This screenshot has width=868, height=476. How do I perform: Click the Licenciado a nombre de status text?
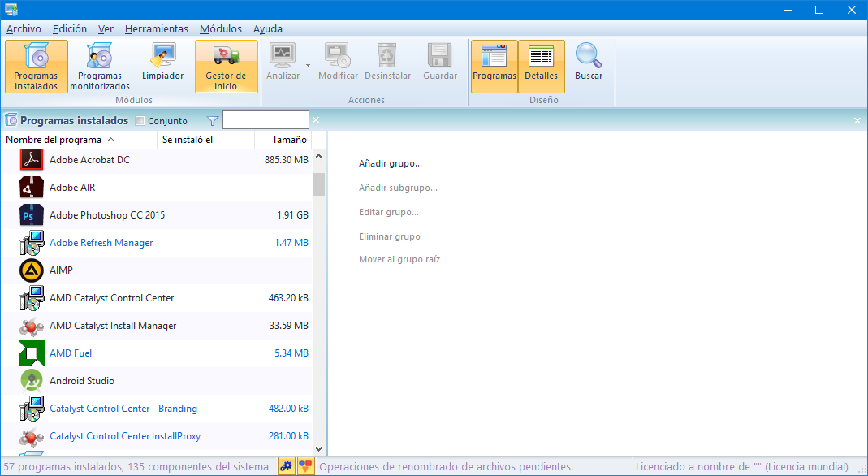(x=742, y=467)
